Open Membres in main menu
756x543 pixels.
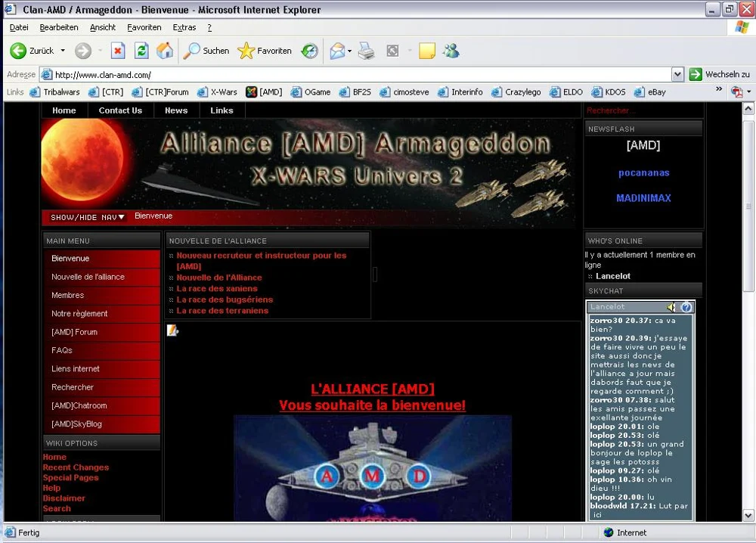[x=102, y=295]
